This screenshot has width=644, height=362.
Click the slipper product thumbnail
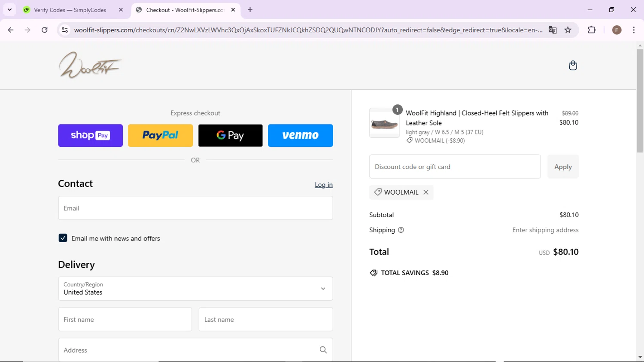click(384, 123)
